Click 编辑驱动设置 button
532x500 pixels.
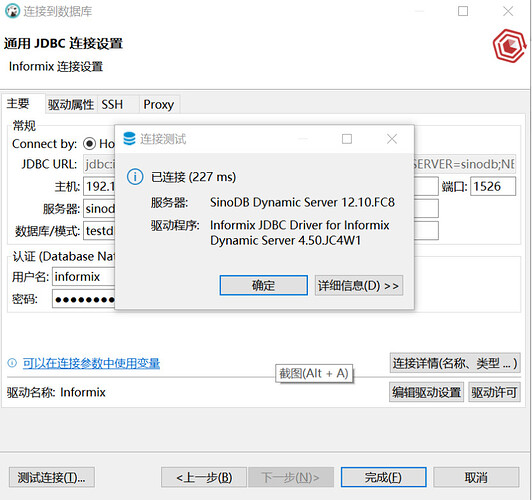[x=426, y=392]
